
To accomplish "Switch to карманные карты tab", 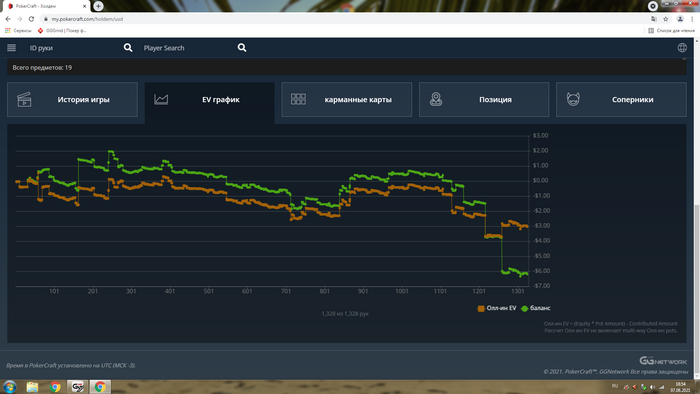I will pos(347,100).
